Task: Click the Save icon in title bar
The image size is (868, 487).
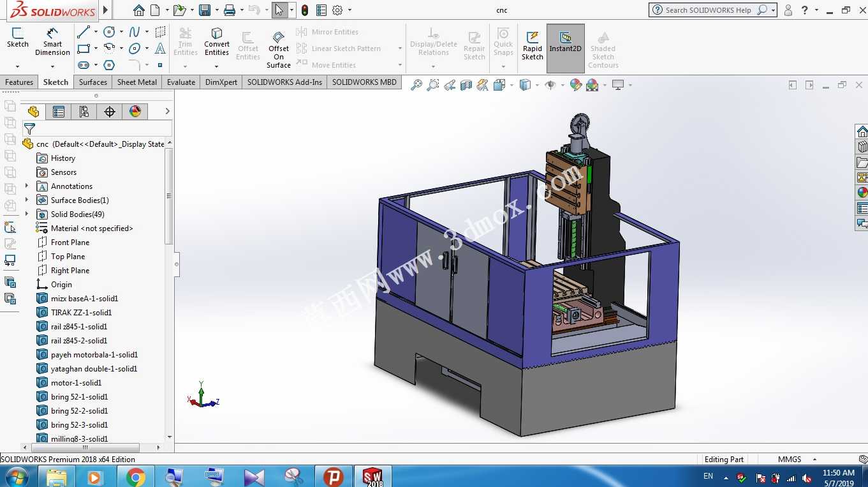Action: 205,10
